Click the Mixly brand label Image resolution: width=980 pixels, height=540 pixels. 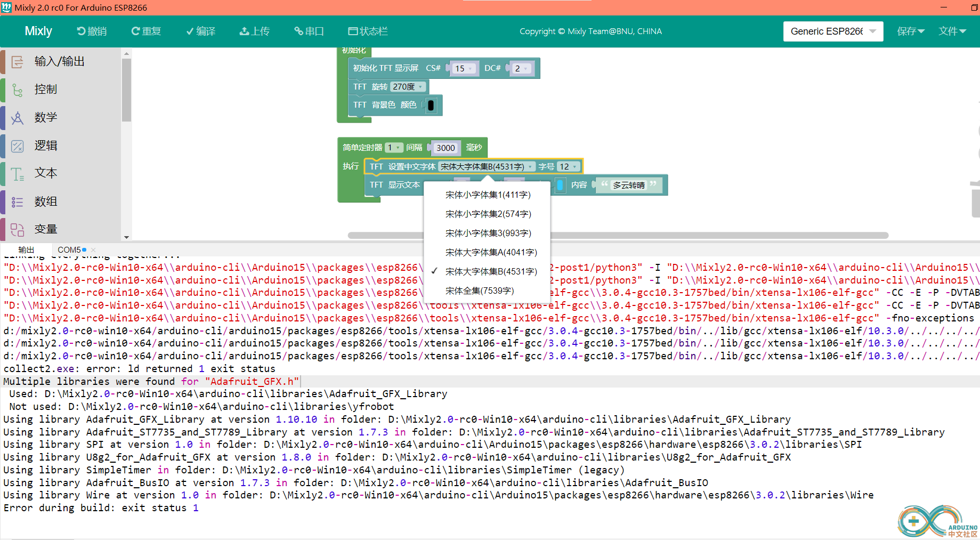pyautogui.click(x=38, y=31)
